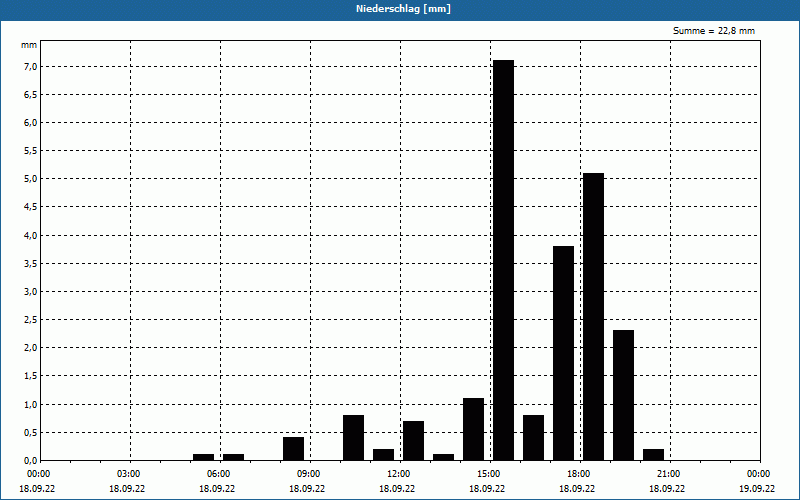
Task: Select the 5,1 mm bar after 18:00
Action: pos(593,317)
